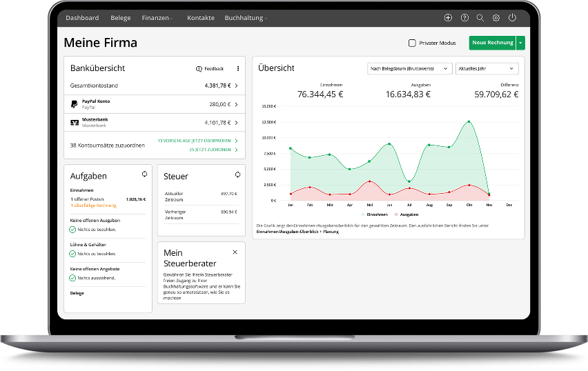
Task: Refresh the Aufgaben panel
Action: 144,174
